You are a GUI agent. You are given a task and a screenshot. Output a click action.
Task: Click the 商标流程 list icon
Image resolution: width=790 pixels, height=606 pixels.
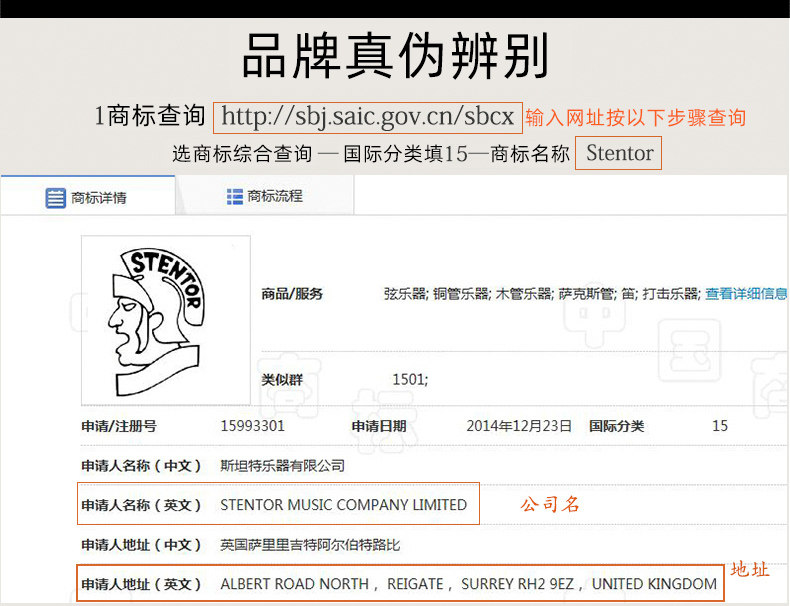[235, 196]
